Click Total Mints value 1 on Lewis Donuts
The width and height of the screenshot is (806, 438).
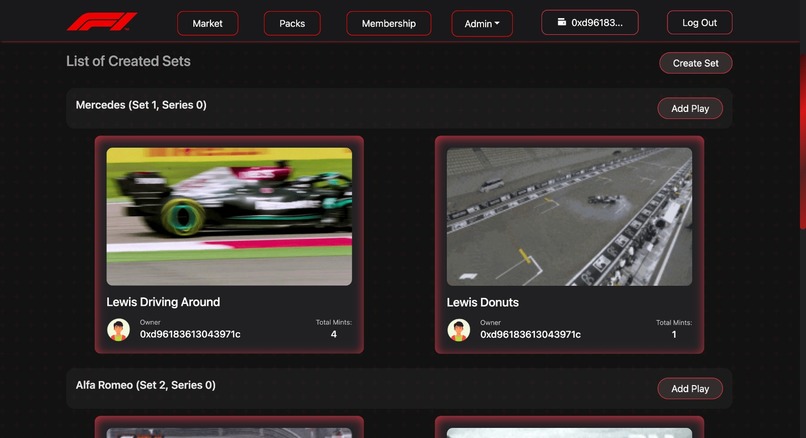[674, 335]
